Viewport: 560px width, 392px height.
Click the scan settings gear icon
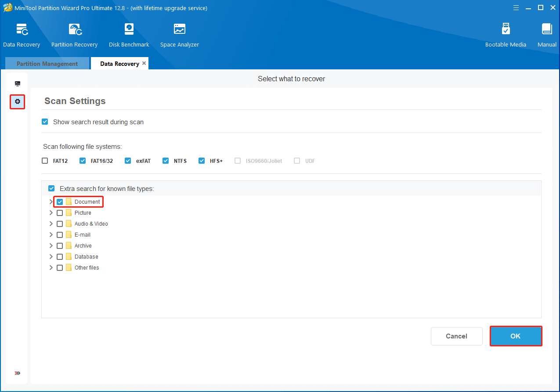point(18,102)
